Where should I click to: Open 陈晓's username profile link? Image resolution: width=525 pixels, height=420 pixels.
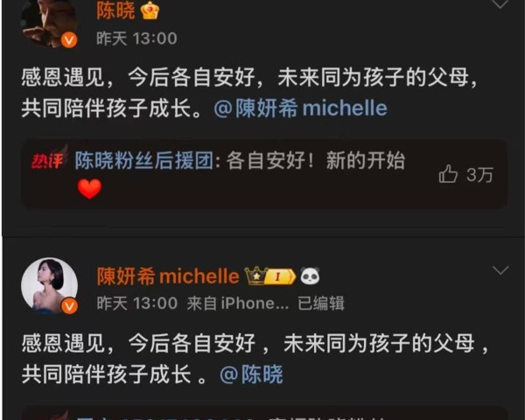pyautogui.click(x=115, y=10)
